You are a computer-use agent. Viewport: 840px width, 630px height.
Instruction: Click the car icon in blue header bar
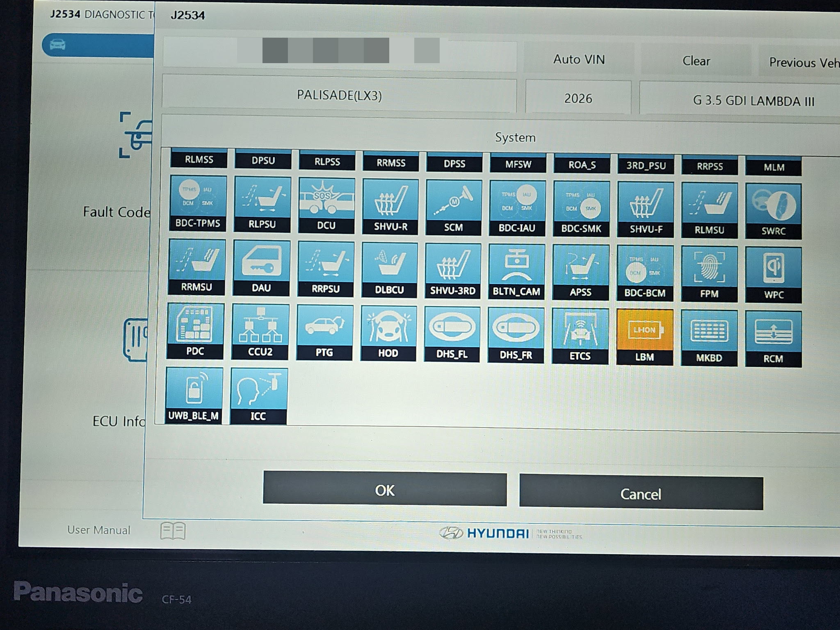click(x=57, y=44)
